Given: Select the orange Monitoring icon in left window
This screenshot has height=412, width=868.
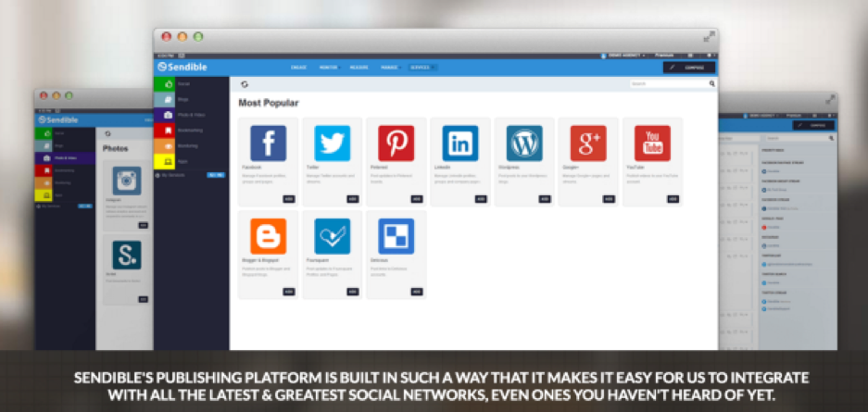Looking at the screenshot, I should 44,183.
